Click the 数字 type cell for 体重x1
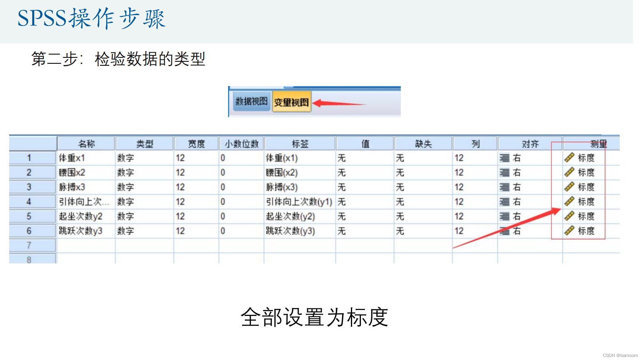 tap(144, 158)
